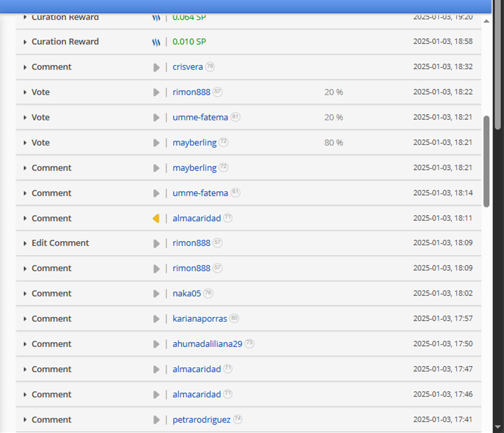Image resolution: width=504 pixels, height=433 pixels.
Task: Click the arrow icon in the 17:47 almacaridad row
Action: (x=157, y=369)
